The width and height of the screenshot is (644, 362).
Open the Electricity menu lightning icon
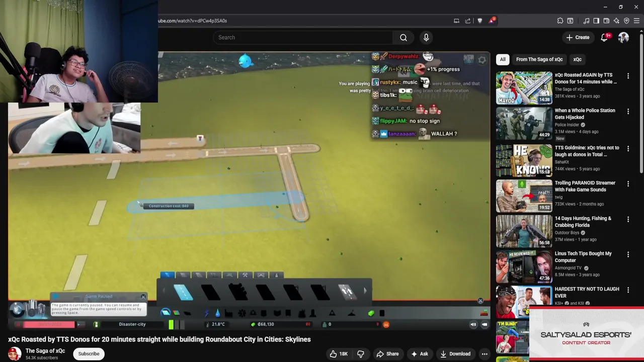click(207, 313)
